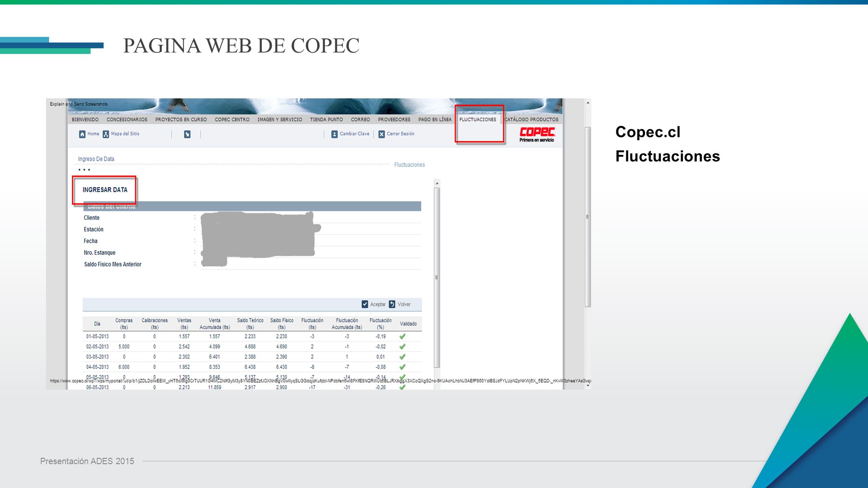
Task: Click the Ventas value 2.542
Action: coord(184,347)
